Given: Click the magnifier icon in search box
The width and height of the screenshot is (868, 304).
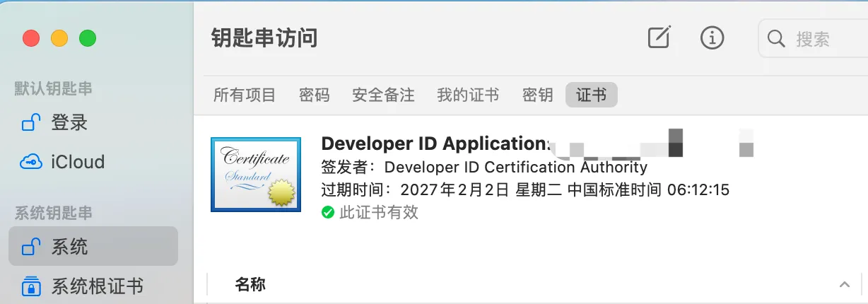Looking at the screenshot, I should point(776,38).
